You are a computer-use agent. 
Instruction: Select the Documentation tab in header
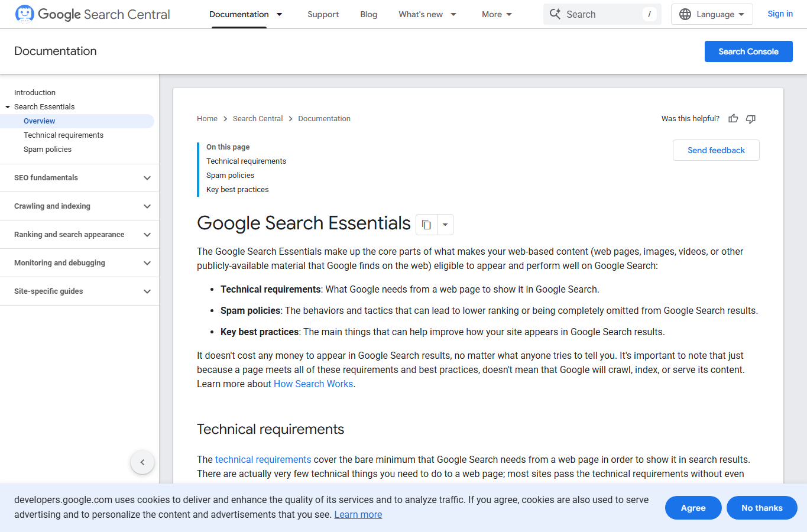239,14
